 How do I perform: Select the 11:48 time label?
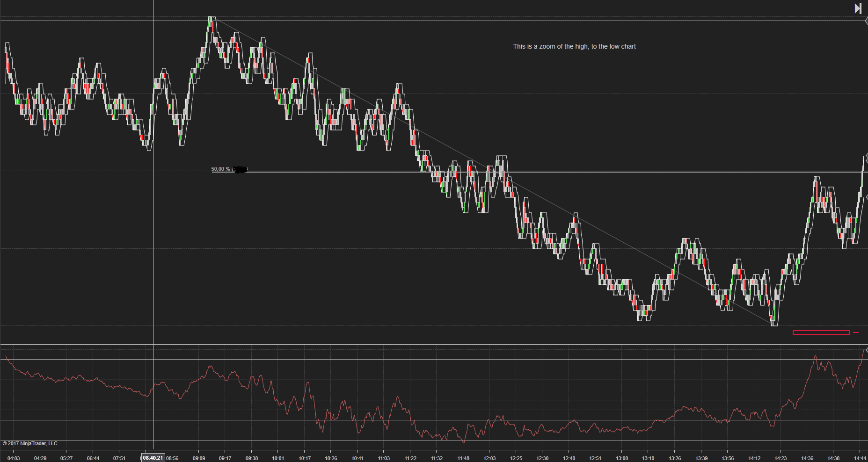pyautogui.click(x=463, y=458)
